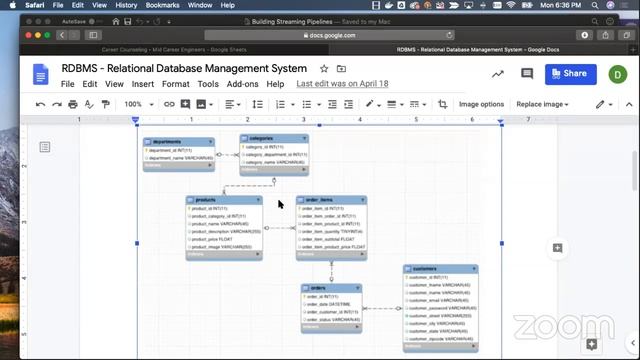
Task: Open the activity dashboard trend icon
Action: pos(498,74)
